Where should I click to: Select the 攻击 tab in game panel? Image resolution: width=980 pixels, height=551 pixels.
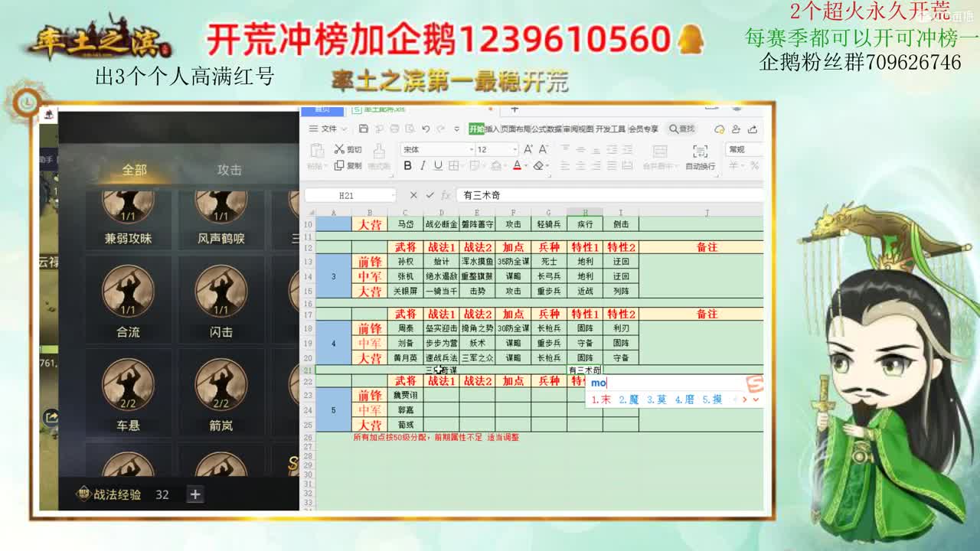(x=229, y=170)
